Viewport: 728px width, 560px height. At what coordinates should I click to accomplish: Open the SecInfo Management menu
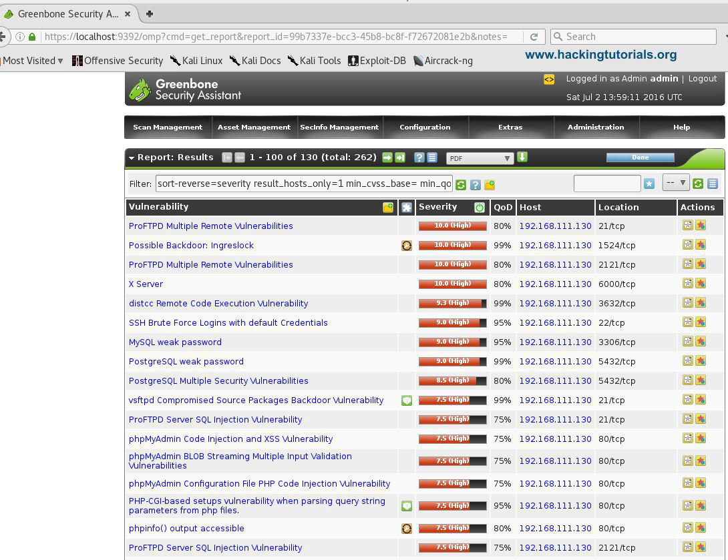click(x=339, y=127)
